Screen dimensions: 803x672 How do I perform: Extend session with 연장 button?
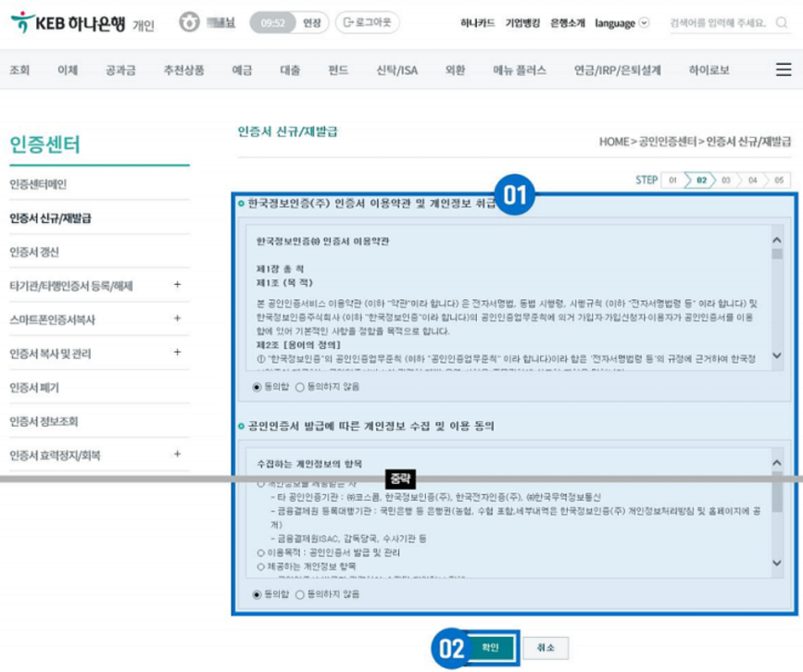click(x=311, y=22)
